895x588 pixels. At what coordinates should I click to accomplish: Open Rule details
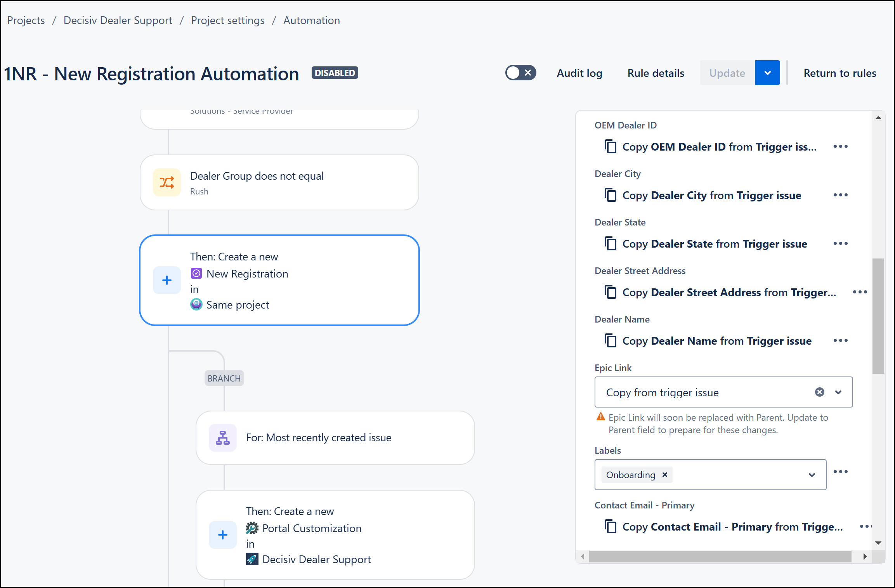click(656, 73)
